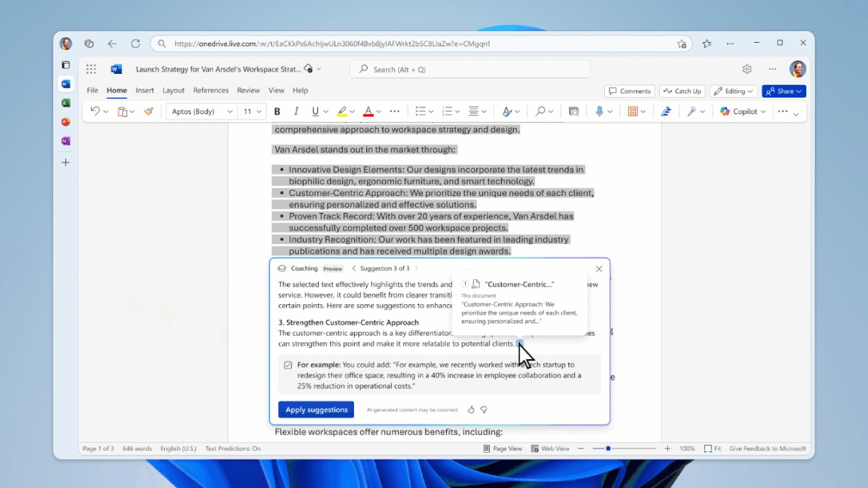
Task: Open PowerPoint from the browser sidebar
Action: pos(66,122)
